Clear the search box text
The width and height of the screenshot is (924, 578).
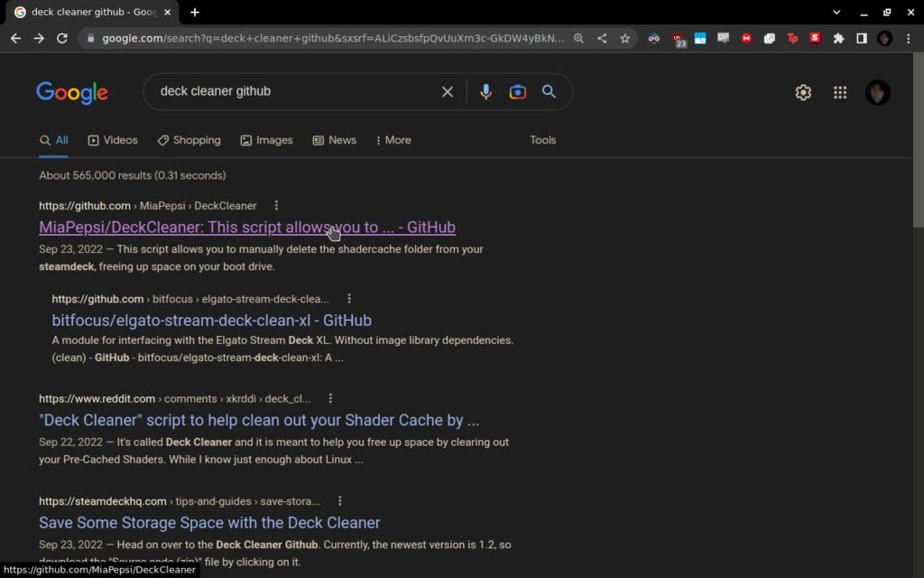click(448, 91)
